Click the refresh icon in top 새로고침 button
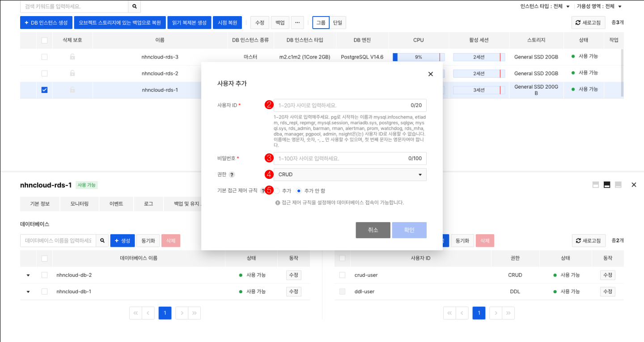This screenshot has width=644, height=342. (578, 23)
